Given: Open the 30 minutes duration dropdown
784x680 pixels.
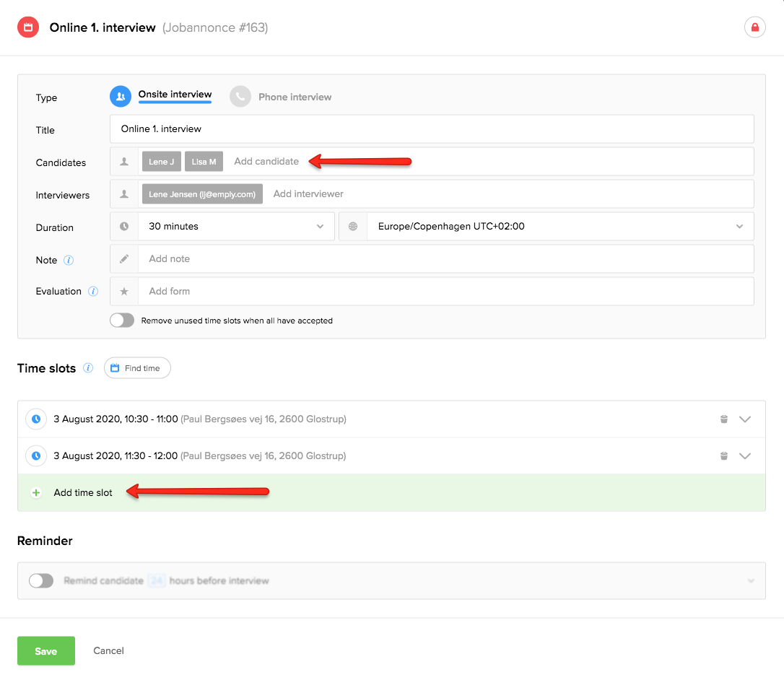Looking at the screenshot, I should coord(235,227).
